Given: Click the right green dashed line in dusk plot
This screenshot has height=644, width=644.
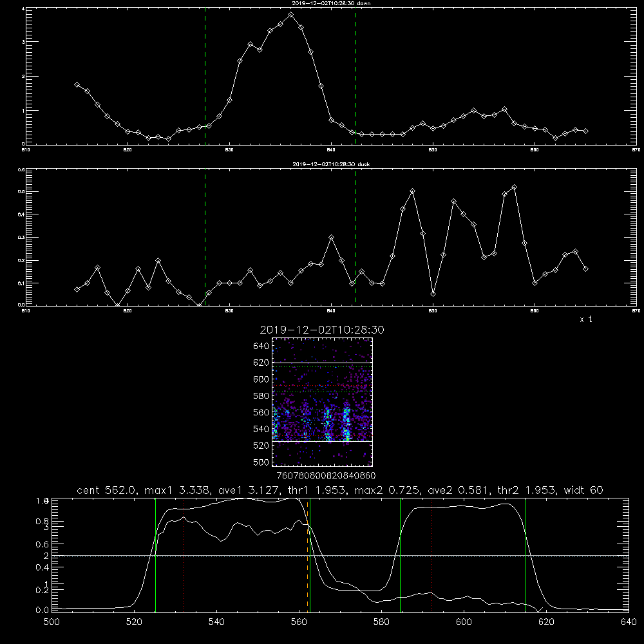Looking at the screenshot, I should tap(355, 238).
